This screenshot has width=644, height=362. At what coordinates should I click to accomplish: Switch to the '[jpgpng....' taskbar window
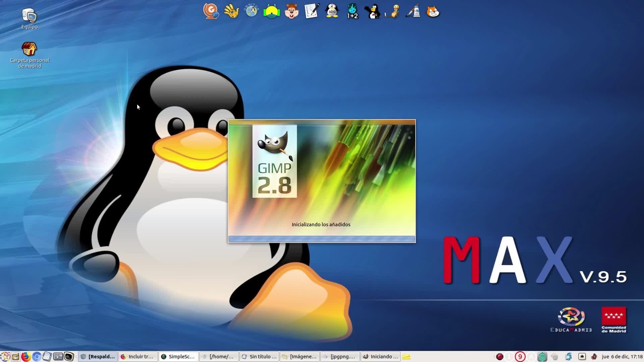[340, 357]
